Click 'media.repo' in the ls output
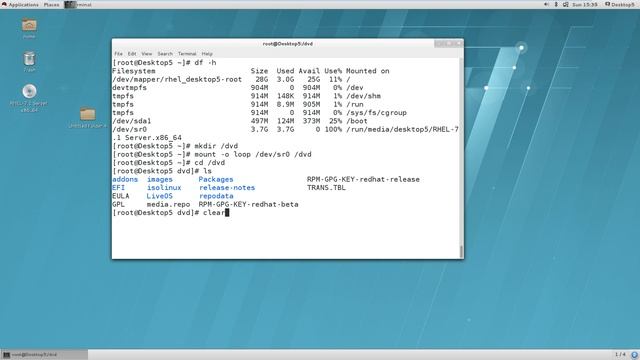Image resolution: width=640 pixels, height=360 pixels. pos(168,204)
